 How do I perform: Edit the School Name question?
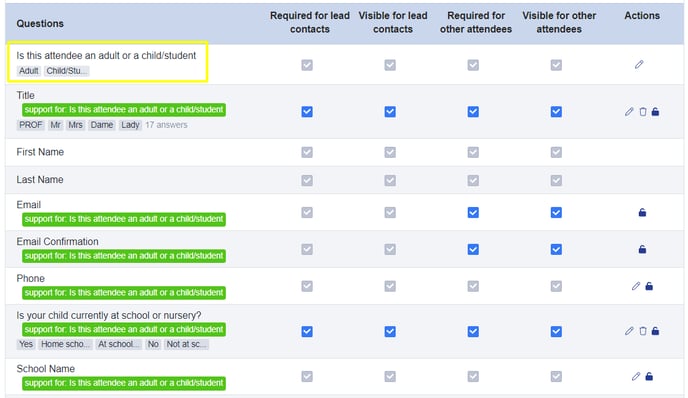click(x=636, y=376)
